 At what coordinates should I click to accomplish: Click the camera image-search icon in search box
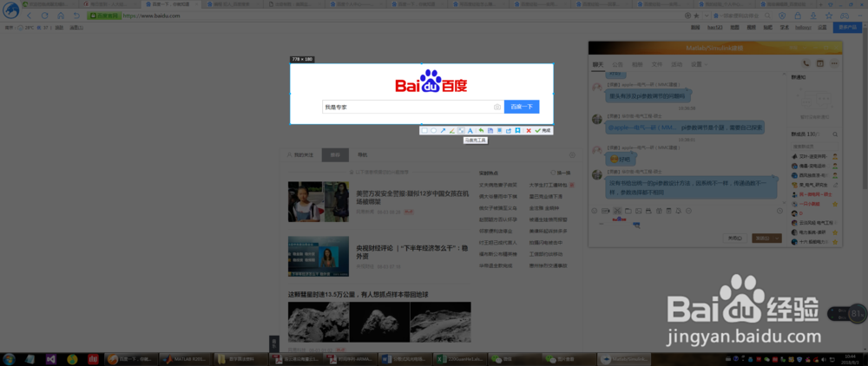pyautogui.click(x=497, y=107)
